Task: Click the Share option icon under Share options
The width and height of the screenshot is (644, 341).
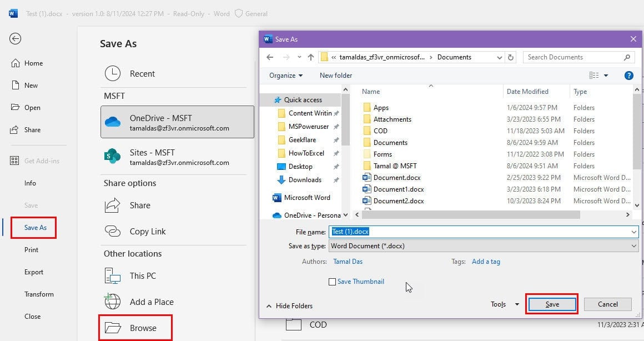Action: (x=113, y=205)
